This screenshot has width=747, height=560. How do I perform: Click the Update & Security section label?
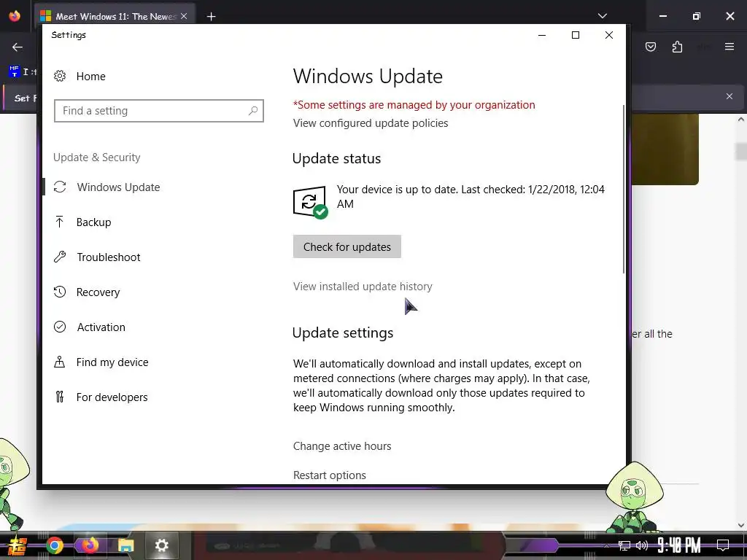click(x=97, y=157)
